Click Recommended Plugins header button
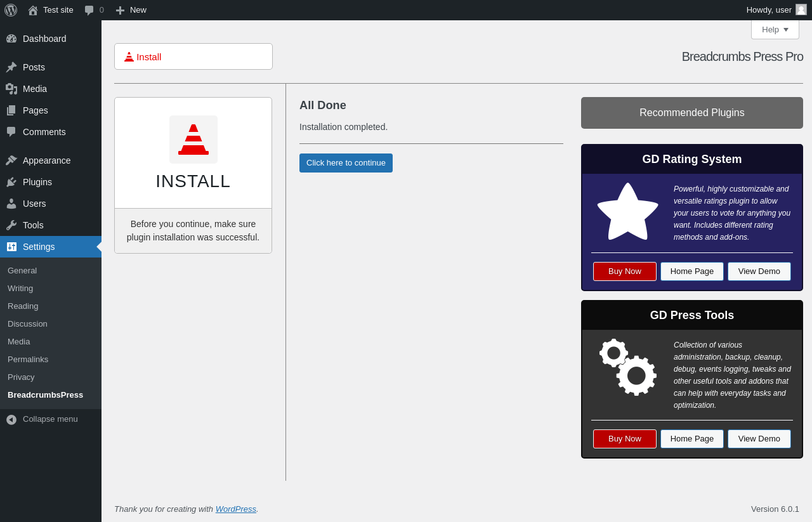This screenshot has height=522, width=812. (692, 113)
